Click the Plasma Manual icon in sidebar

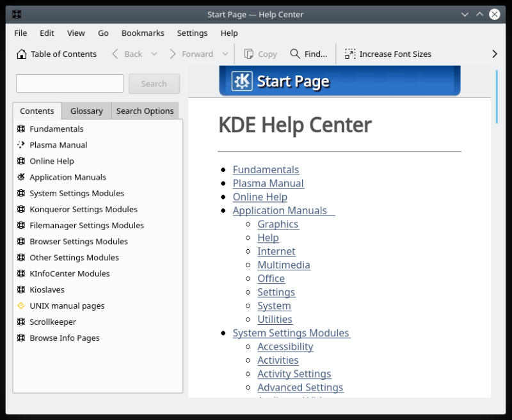click(21, 145)
